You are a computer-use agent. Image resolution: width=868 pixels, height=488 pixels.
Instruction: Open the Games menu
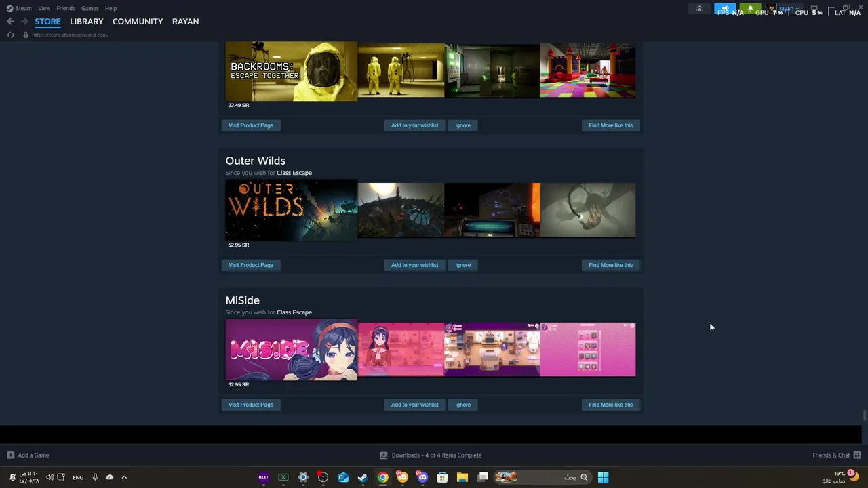click(x=90, y=8)
